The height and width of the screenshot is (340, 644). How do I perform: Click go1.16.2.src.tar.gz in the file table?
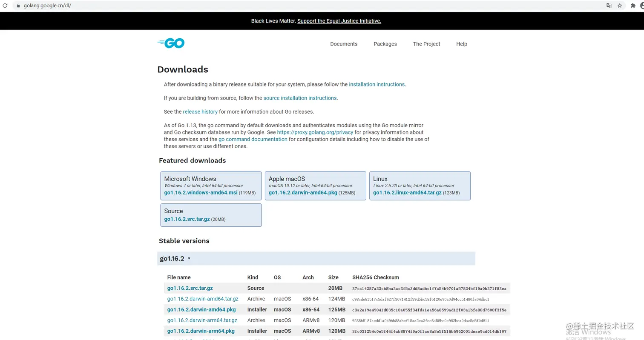point(190,288)
